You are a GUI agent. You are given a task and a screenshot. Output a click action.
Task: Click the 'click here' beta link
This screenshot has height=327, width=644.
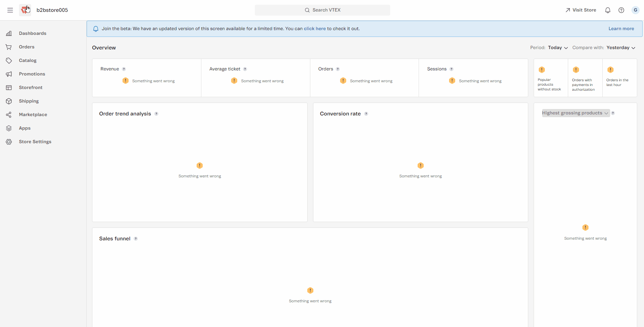pos(315,28)
